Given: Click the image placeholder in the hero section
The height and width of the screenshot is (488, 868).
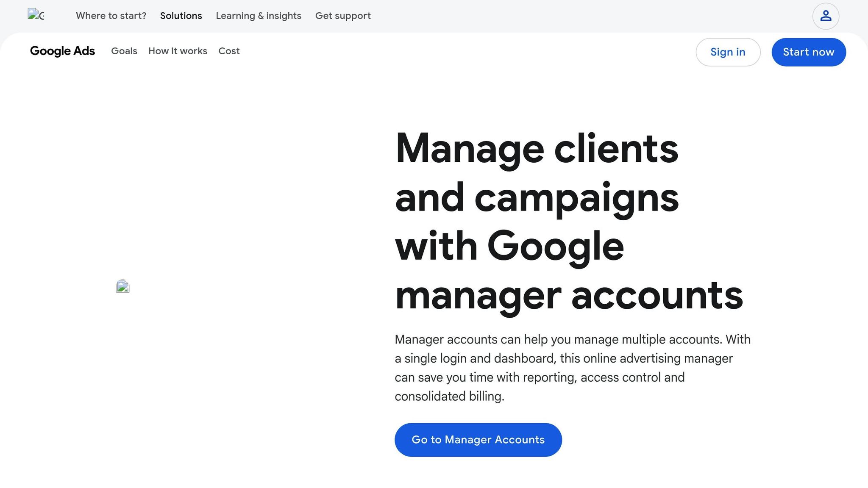Looking at the screenshot, I should [x=122, y=286].
